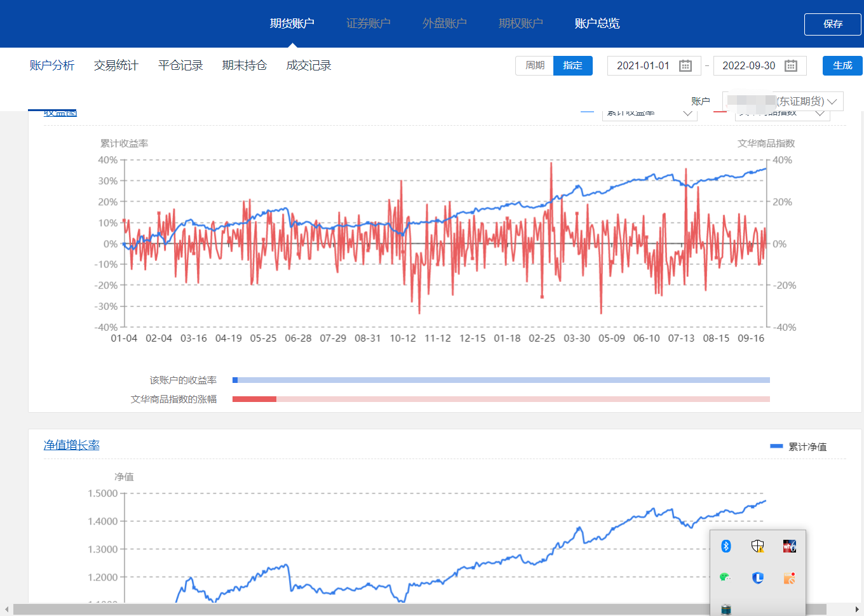Click the database cylinder tray icon

click(x=726, y=610)
